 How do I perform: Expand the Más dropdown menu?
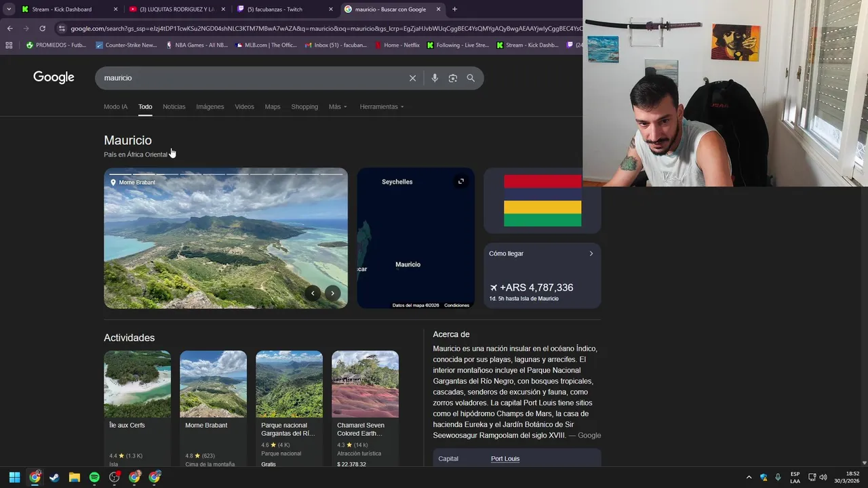tap(338, 106)
